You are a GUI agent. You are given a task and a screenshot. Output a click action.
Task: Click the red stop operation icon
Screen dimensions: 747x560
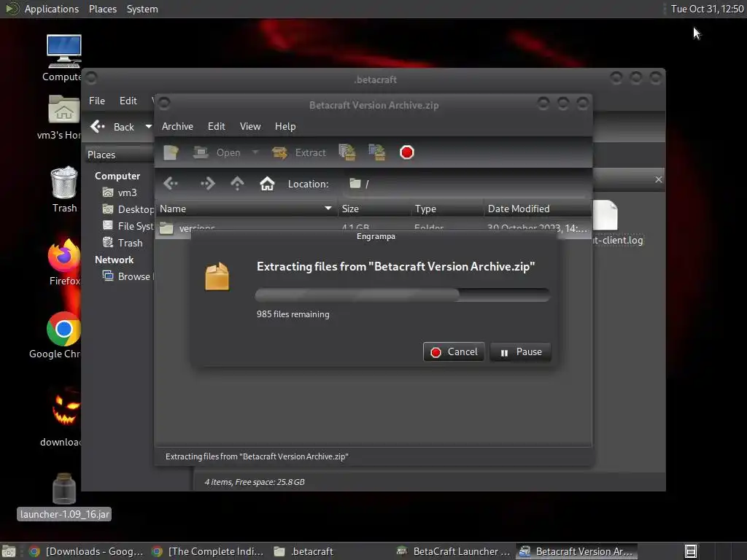(407, 152)
